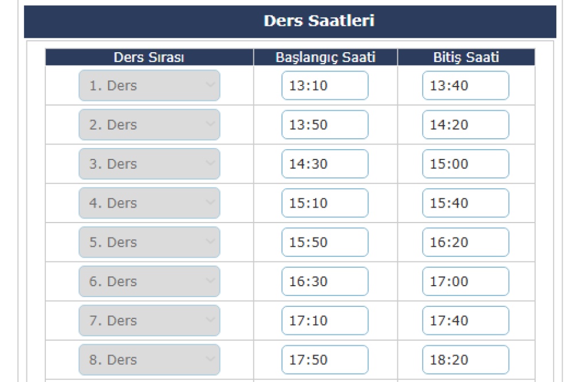Screen dimensions: 588x382
Task: Expand the 2. Ders combo box
Action: click(x=149, y=124)
